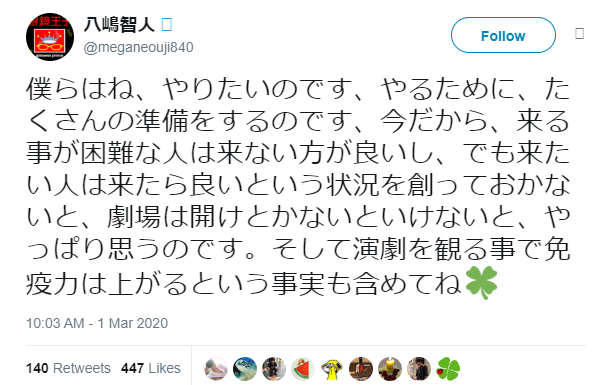Open the yellow cartoon character liker avatar
This screenshot has height=385, width=595.
332,368
